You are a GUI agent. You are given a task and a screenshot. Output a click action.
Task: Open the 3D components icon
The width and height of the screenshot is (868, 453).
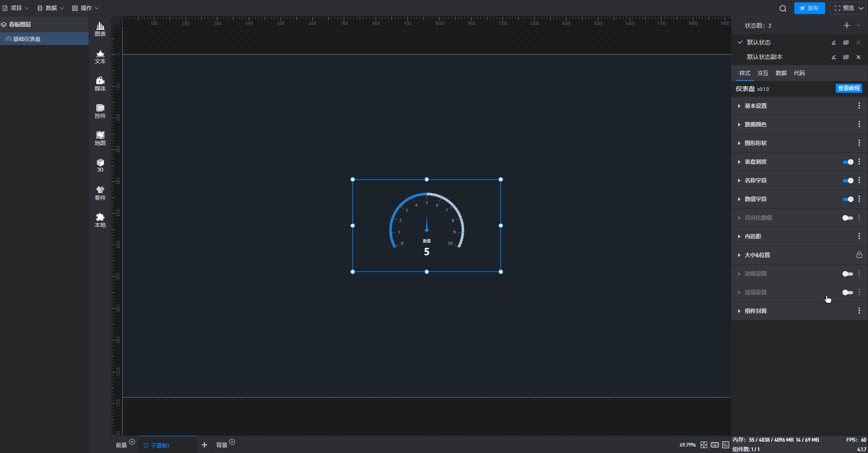point(100,165)
